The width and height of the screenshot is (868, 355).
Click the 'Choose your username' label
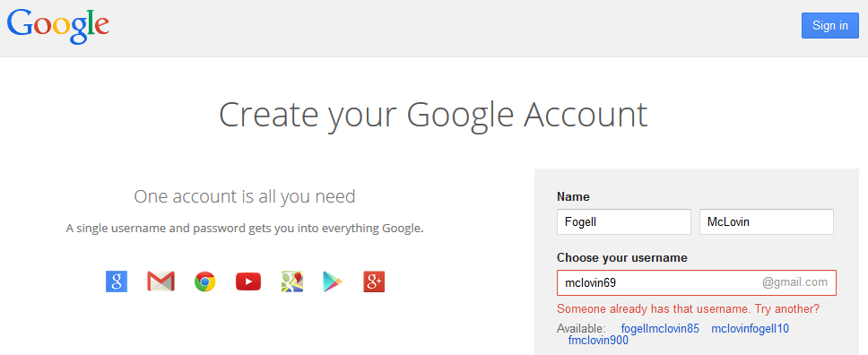[622, 257]
